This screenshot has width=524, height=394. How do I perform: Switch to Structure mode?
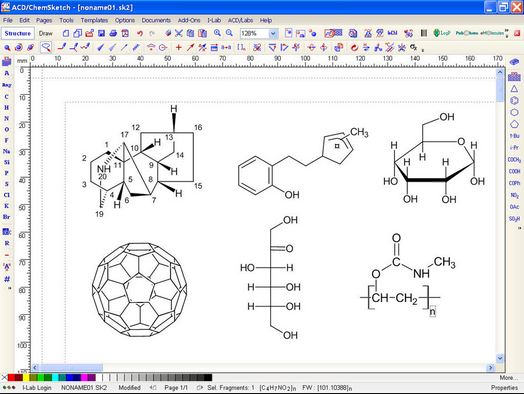18,33
